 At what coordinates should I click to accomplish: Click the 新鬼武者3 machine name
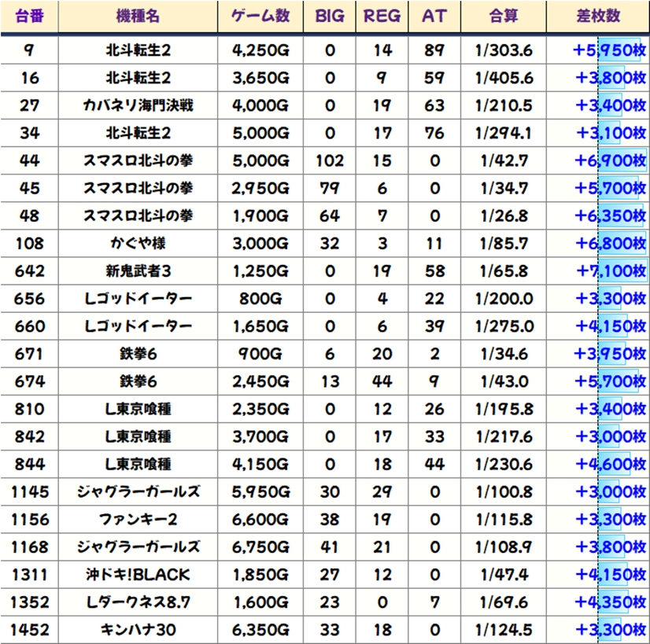tap(138, 271)
